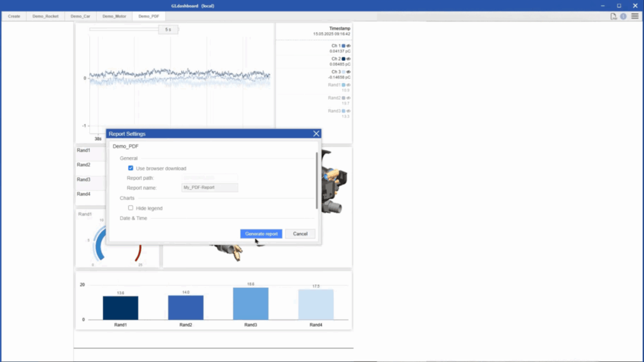Maximize the GI.dashboard window

619,6
